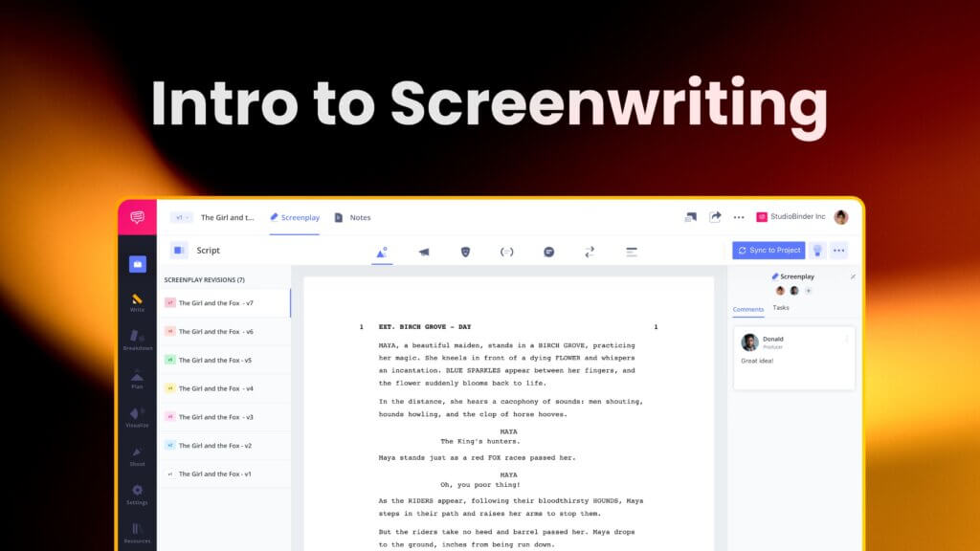Toggle the line formatting icon at toolbar's right end
980x551 pixels.
coord(632,251)
